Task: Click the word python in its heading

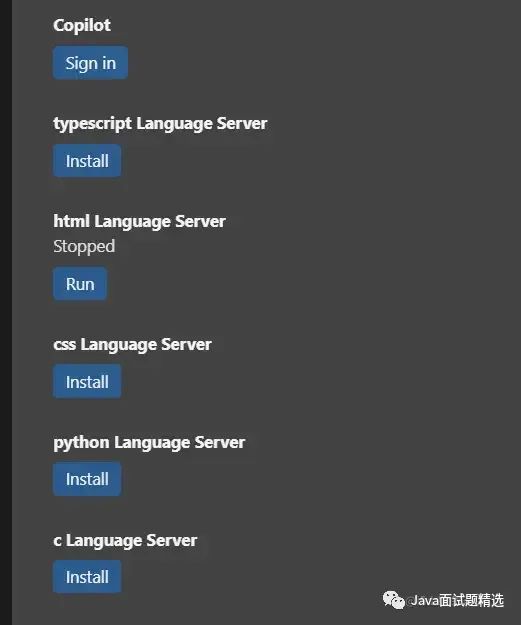Action: [x=81, y=443]
